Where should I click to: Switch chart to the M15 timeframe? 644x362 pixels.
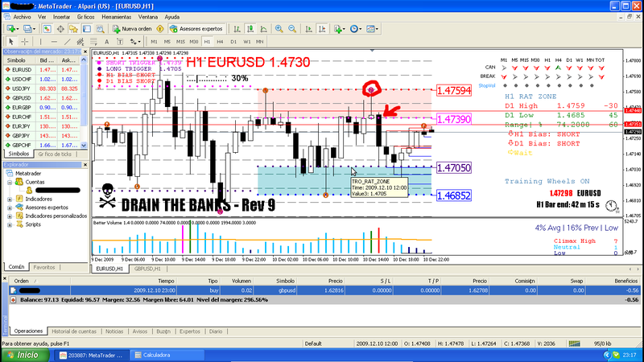click(x=180, y=41)
